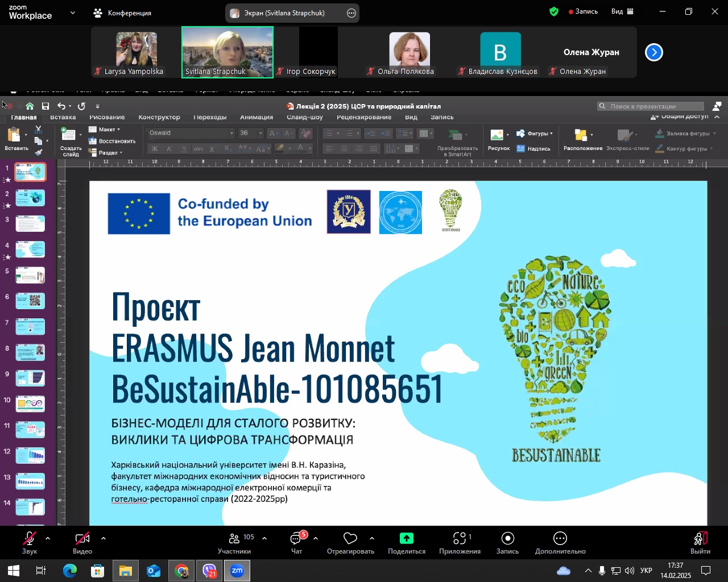The height and width of the screenshot is (582, 728).
Task: Switch to the Конструктор ribbon tab
Action: coord(159,118)
